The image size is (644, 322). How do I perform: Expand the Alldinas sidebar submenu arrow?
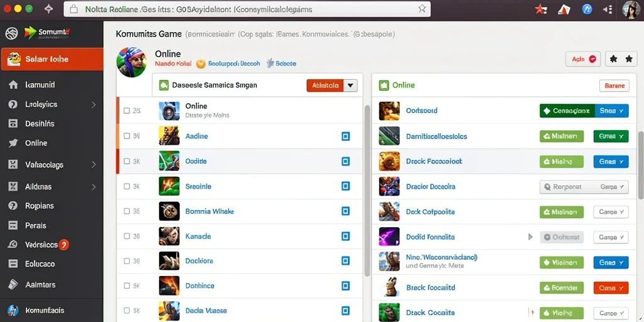pos(93,187)
